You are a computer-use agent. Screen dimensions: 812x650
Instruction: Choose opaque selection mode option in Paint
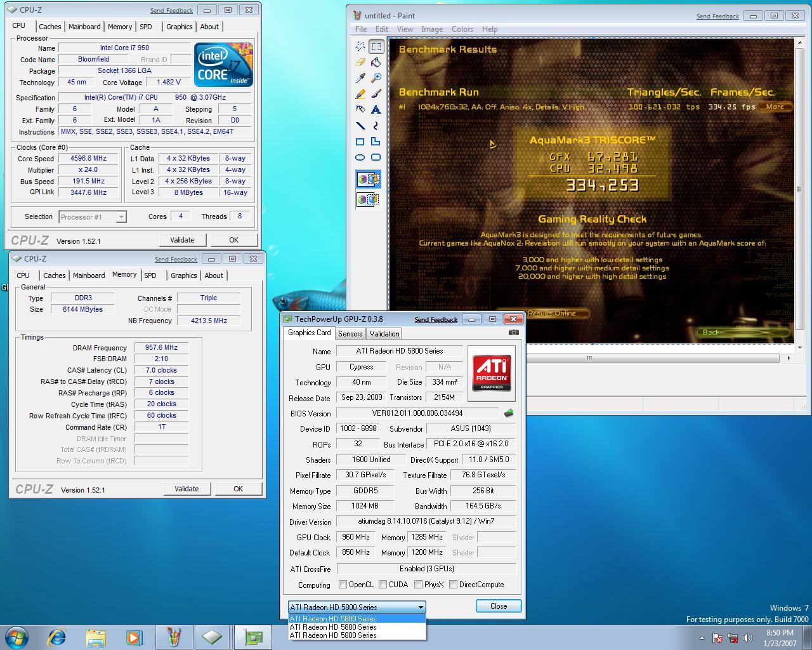[368, 180]
